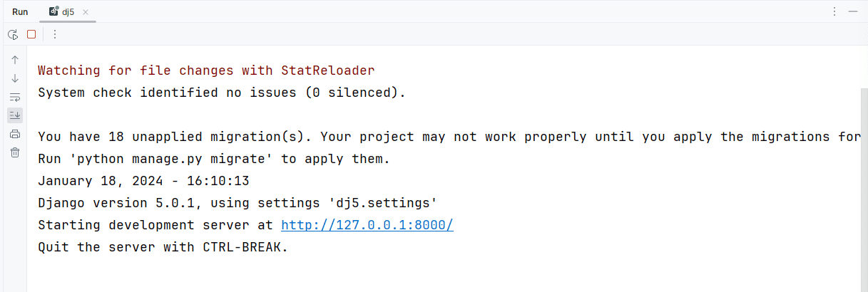Click the Django icon on the dj5 tab
The height and width of the screenshot is (292, 868).
tap(54, 11)
